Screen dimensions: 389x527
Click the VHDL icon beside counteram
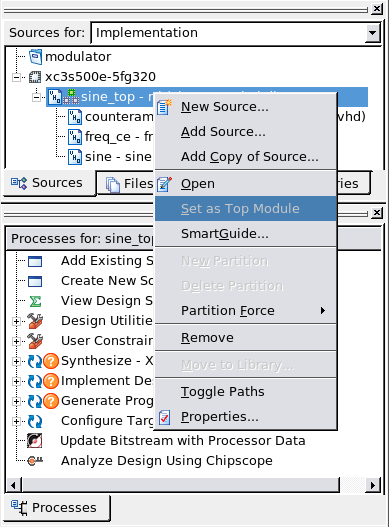click(x=75, y=117)
